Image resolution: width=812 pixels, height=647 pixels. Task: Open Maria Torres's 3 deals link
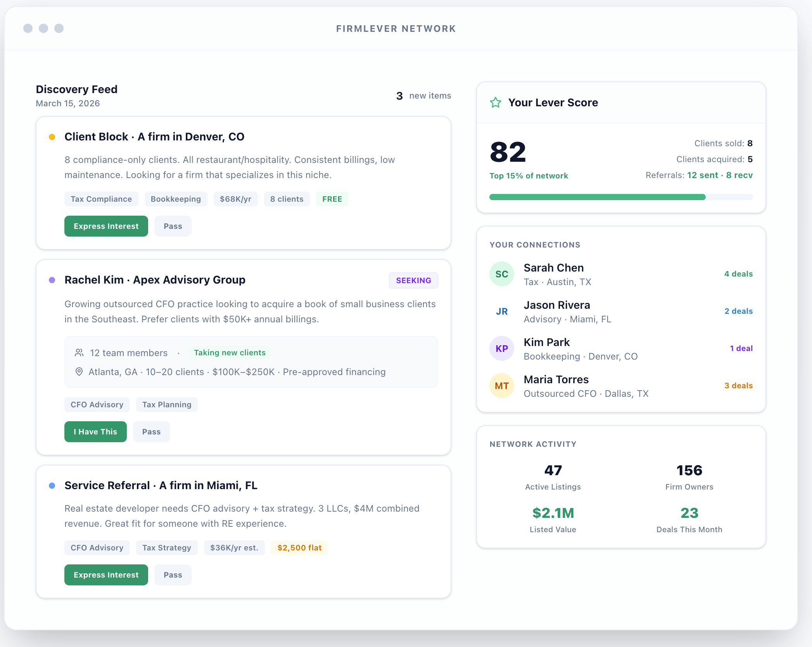pyautogui.click(x=738, y=386)
